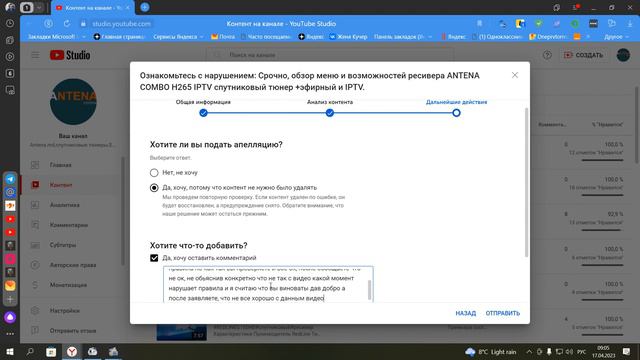Screen dimensions: 640x360
Task: Open the taskbar clock 09:05
Action: (x=603, y=352)
